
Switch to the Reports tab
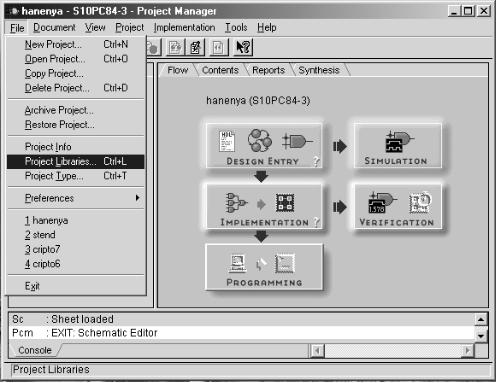[x=268, y=70]
